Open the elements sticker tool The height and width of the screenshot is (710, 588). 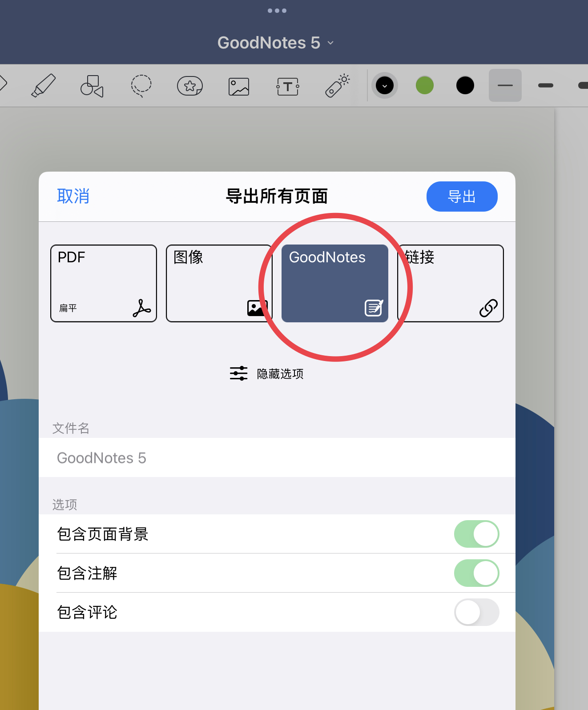pyautogui.click(x=190, y=86)
